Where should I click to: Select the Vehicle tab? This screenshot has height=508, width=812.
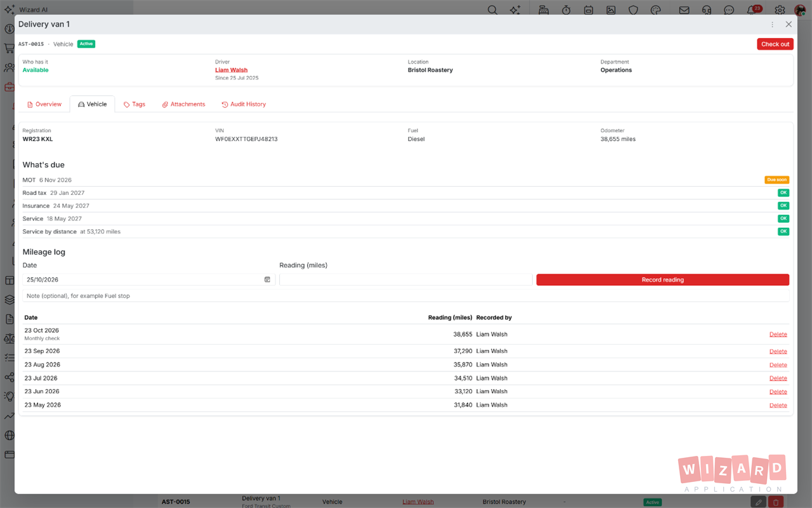(x=93, y=104)
